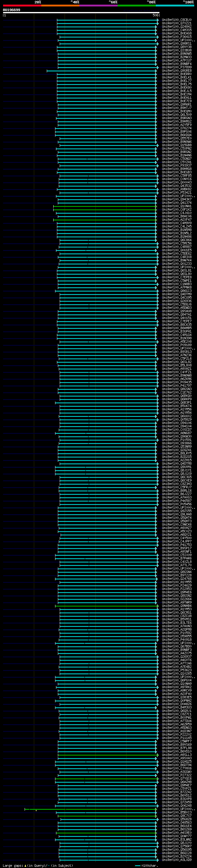
Task: Click the purple ~60% identity legend segment
Action: coord(99,6)
